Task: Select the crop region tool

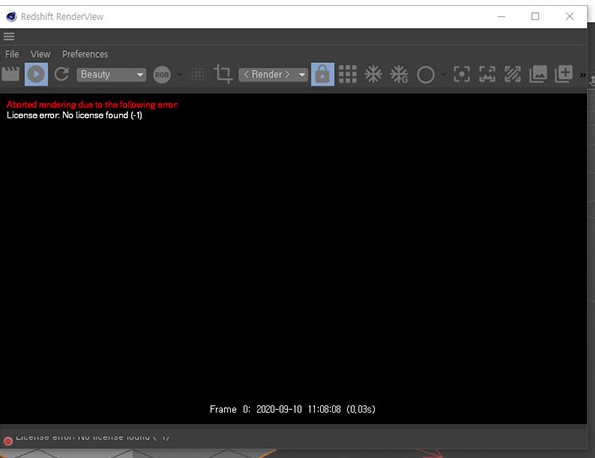Action: tap(223, 74)
